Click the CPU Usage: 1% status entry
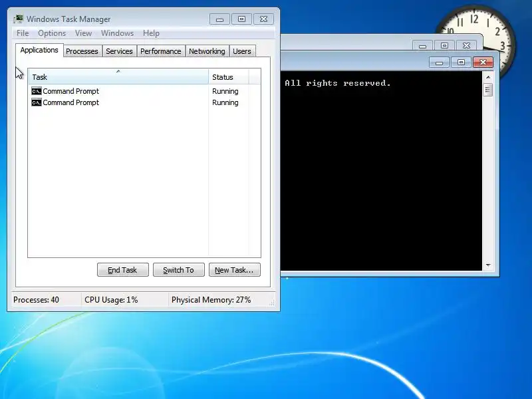The height and width of the screenshot is (399, 532). click(x=111, y=300)
